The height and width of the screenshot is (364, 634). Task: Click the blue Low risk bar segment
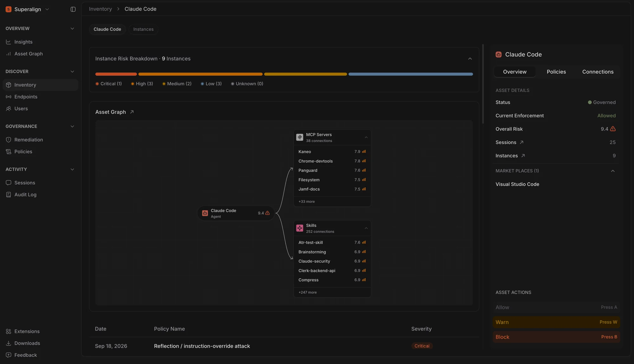coord(411,74)
